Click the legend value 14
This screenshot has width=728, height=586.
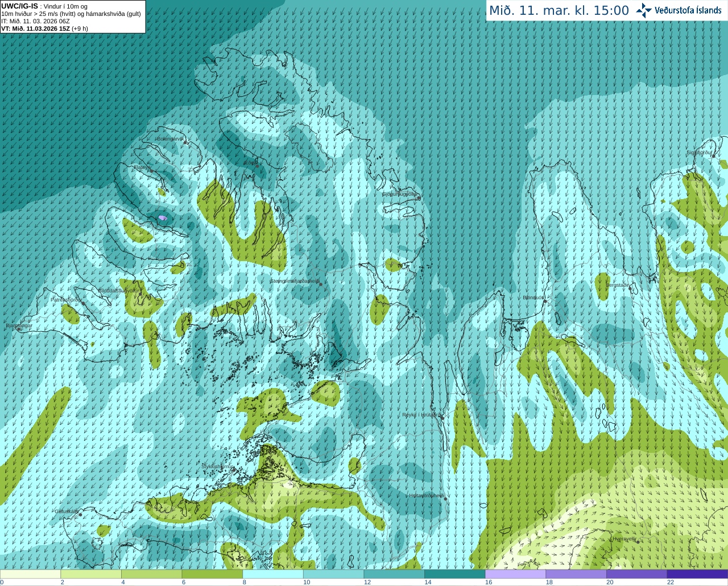pyautogui.click(x=428, y=582)
